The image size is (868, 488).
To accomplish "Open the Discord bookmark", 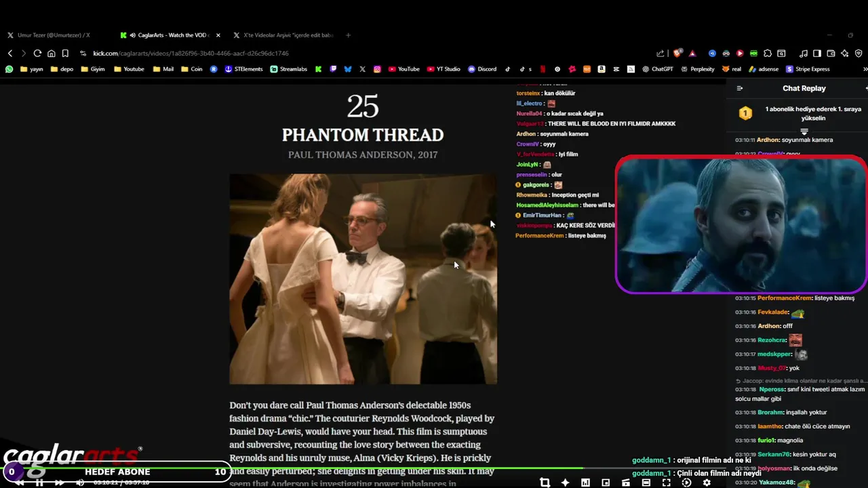I will pyautogui.click(x=482, y=69).
